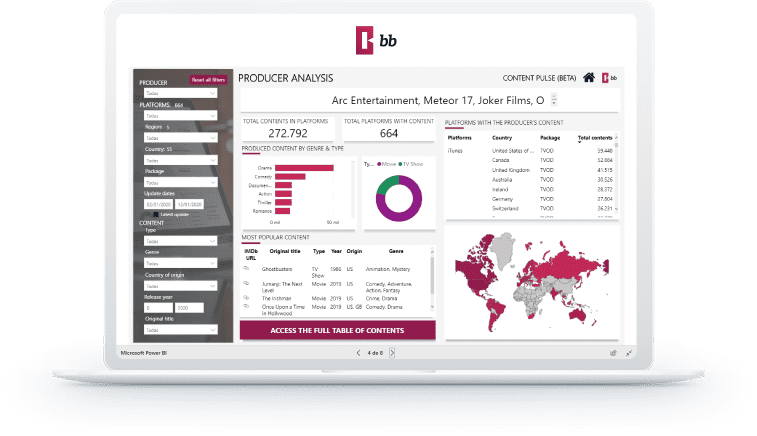Click Reset all filters button

point(208,80)
